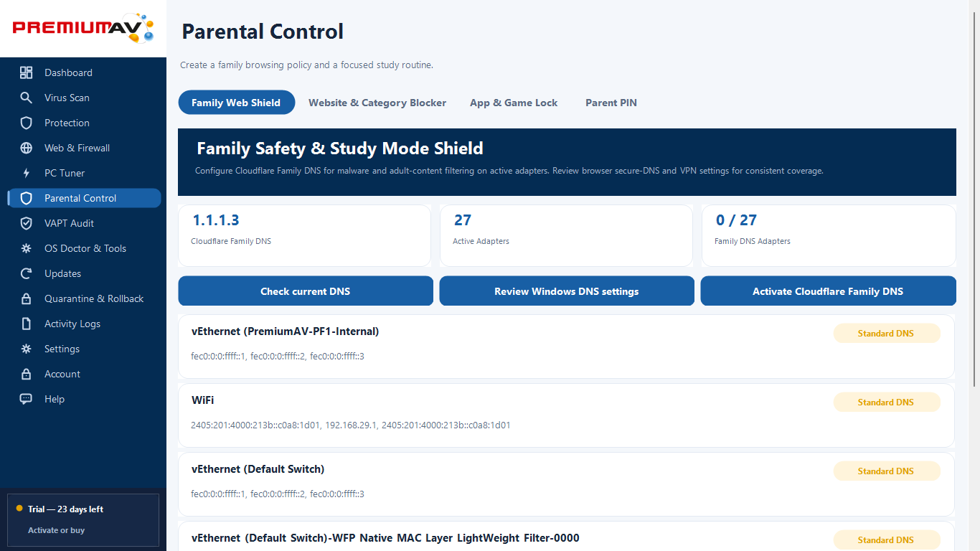The width and height of the screenshot is (980, 551).
Task: Click the Quarantine & Rollback lock icon
Action: point(27,298)
